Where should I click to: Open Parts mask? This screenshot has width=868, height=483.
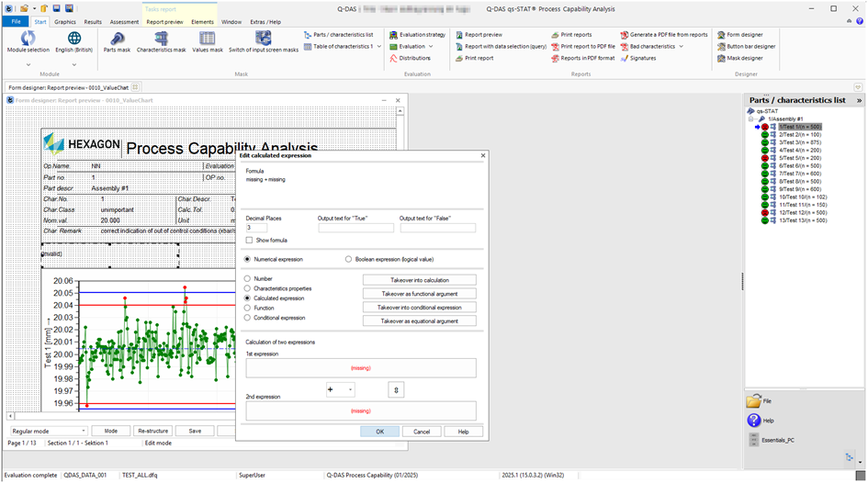click(x=117, y=42)
